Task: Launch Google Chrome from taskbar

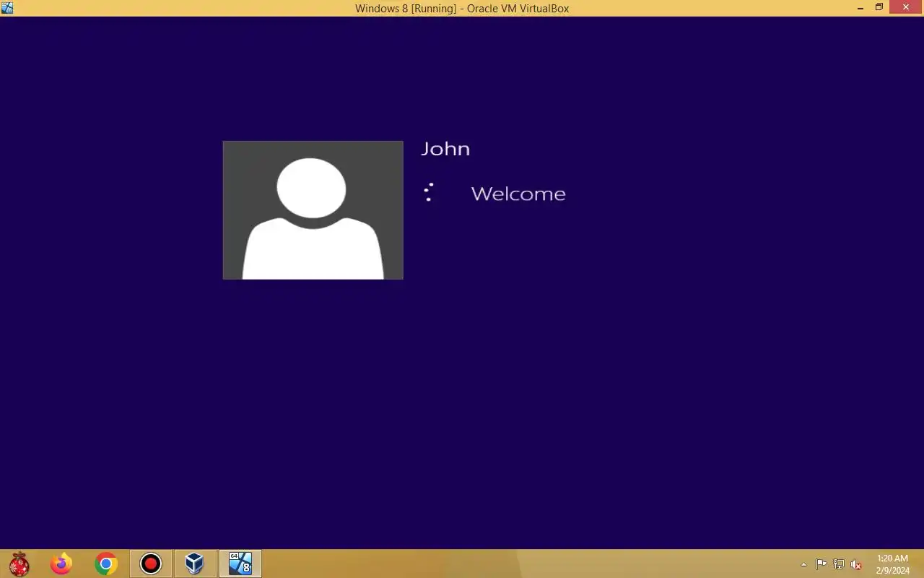Action: [106, 564]
